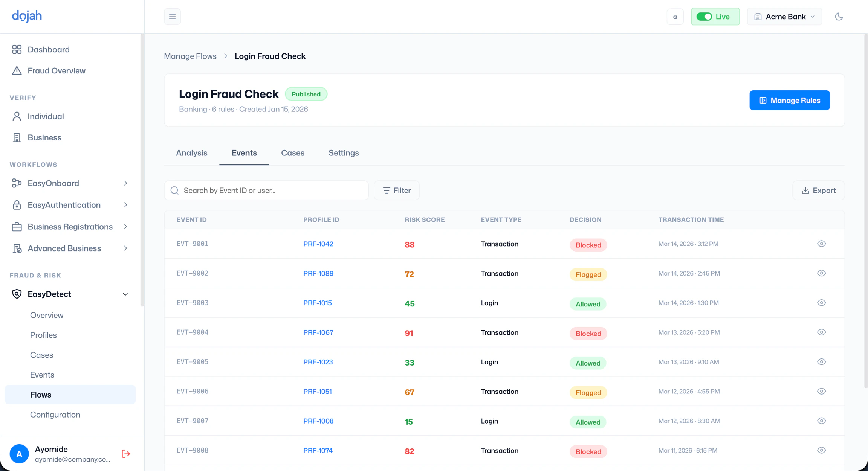Open the small settings gear icon
The width and height of the screenshot is (868, 471).
675,17
